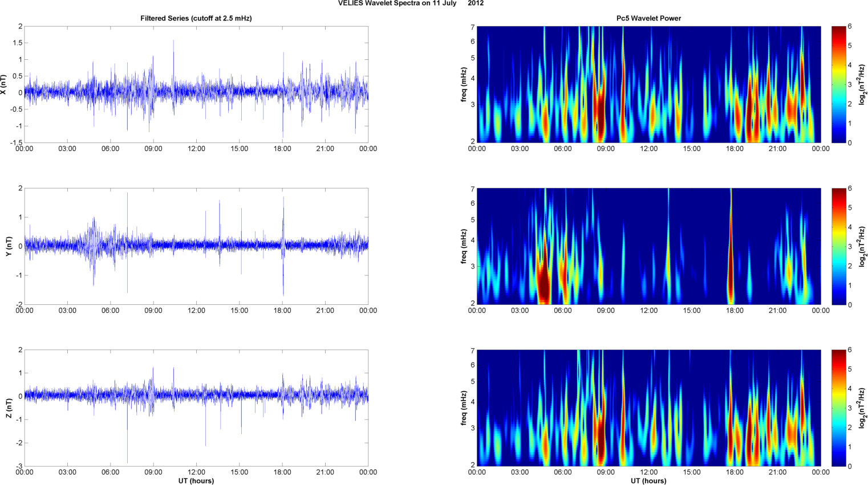The image size is (868, 485).
Task: Click freq (mHz) label of top spectrogram
Action: pos(464,84)
